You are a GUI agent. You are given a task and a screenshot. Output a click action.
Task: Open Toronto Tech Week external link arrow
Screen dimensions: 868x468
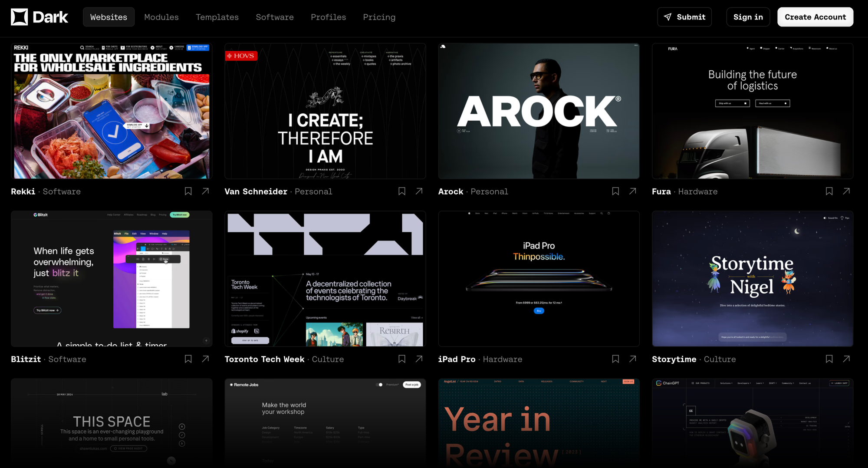tap(419, 359)
